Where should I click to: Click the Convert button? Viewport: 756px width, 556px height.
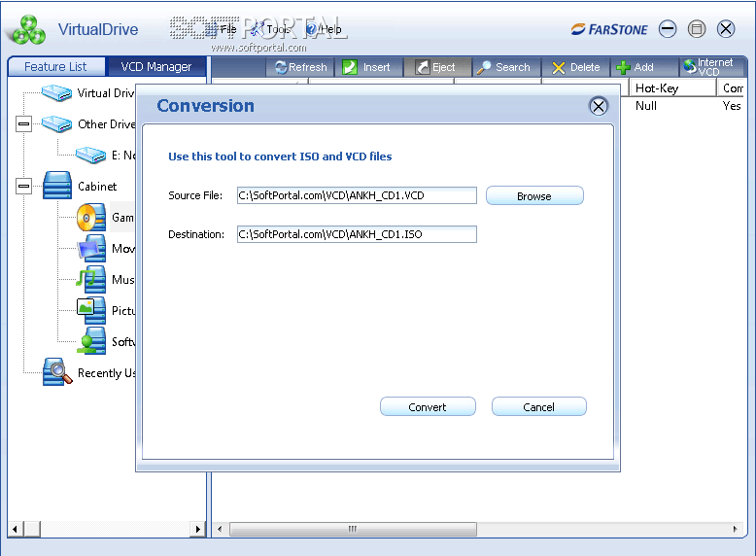point(428,406)
